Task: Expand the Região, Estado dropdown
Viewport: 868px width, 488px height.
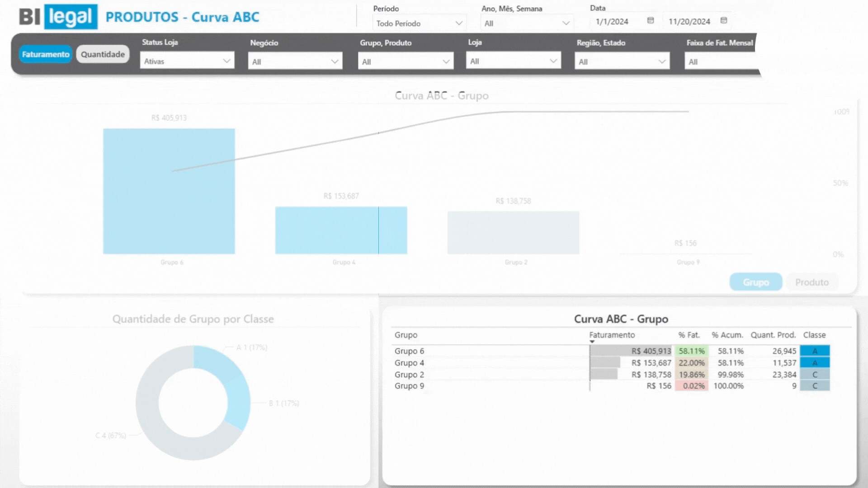Action: click(622, 61)
